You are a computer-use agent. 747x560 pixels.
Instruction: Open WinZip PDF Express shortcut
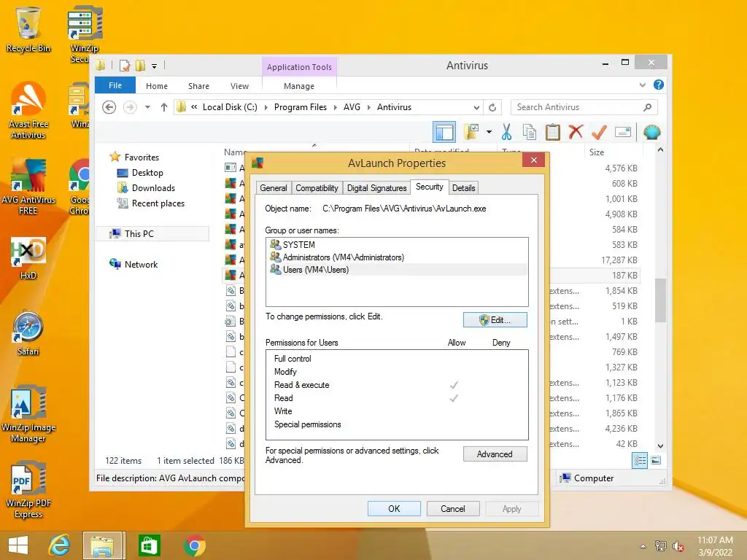pos(28,489)
